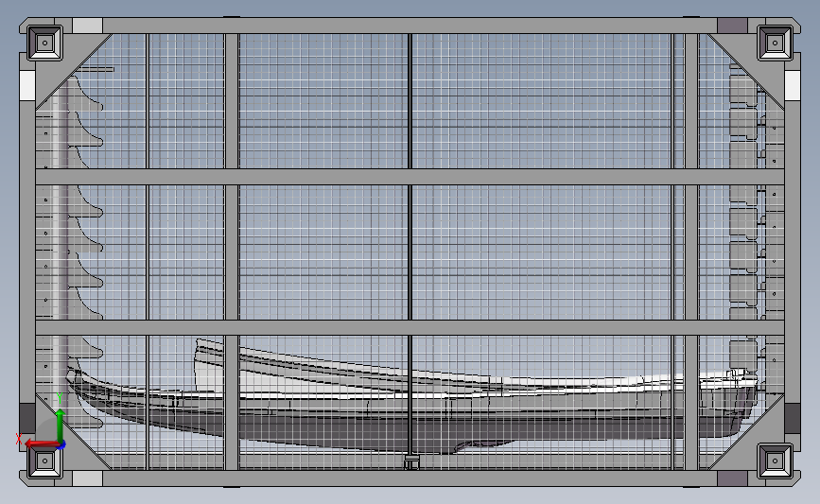Select the bottom-right diagonal gusset brace
This screenshot has height=504, width=820.
[x=746, y=432]
